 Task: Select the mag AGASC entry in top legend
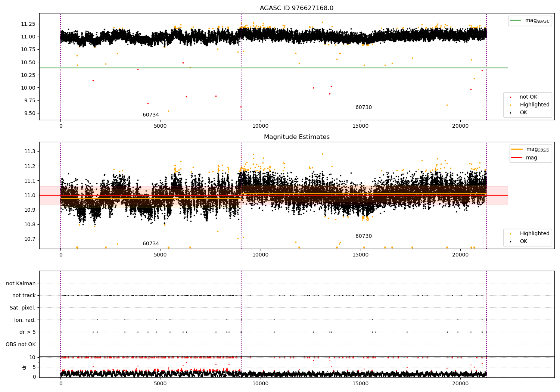coord(530,21)
